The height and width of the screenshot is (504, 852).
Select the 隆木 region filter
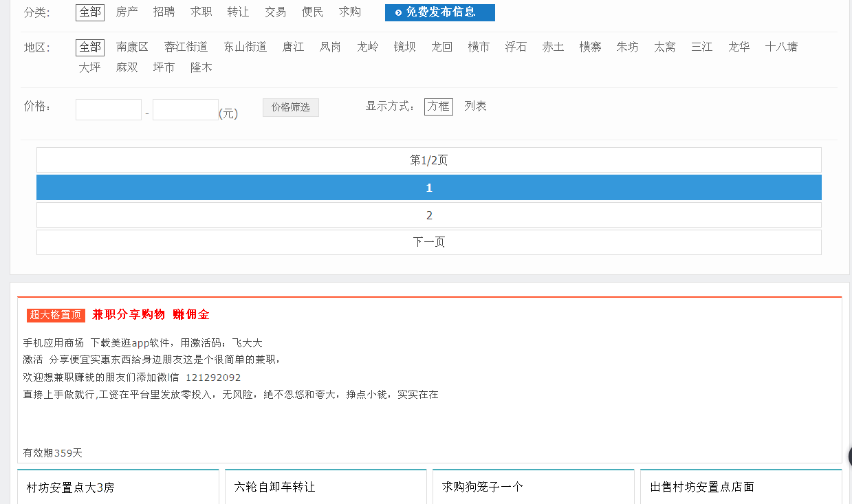click(201, 67)
